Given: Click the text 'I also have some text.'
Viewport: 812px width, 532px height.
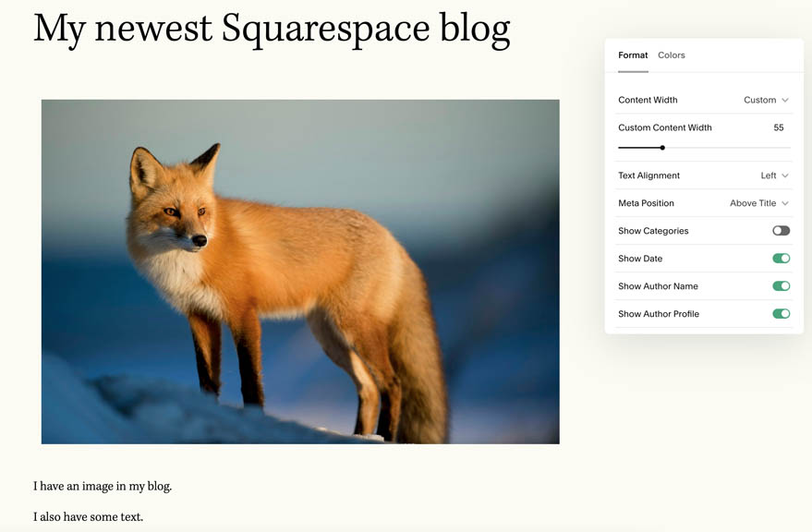Looking at the screenshot, I should (88, 516).
